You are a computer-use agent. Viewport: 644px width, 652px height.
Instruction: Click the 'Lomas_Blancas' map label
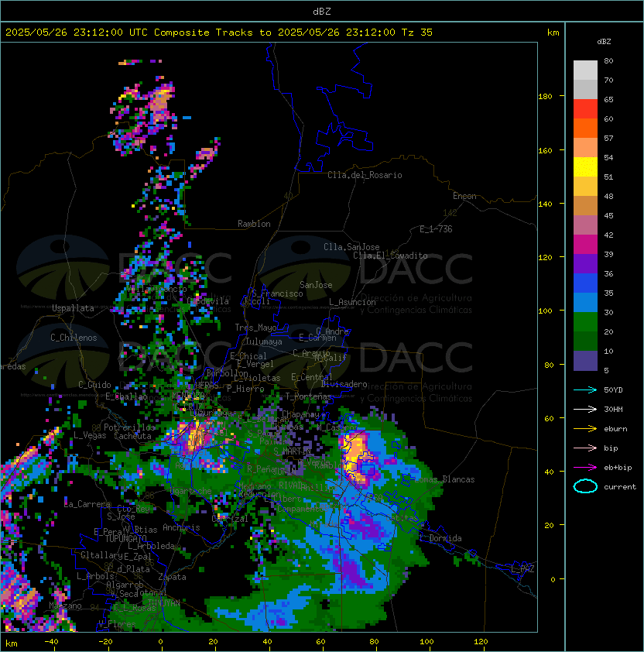[444, 479]
